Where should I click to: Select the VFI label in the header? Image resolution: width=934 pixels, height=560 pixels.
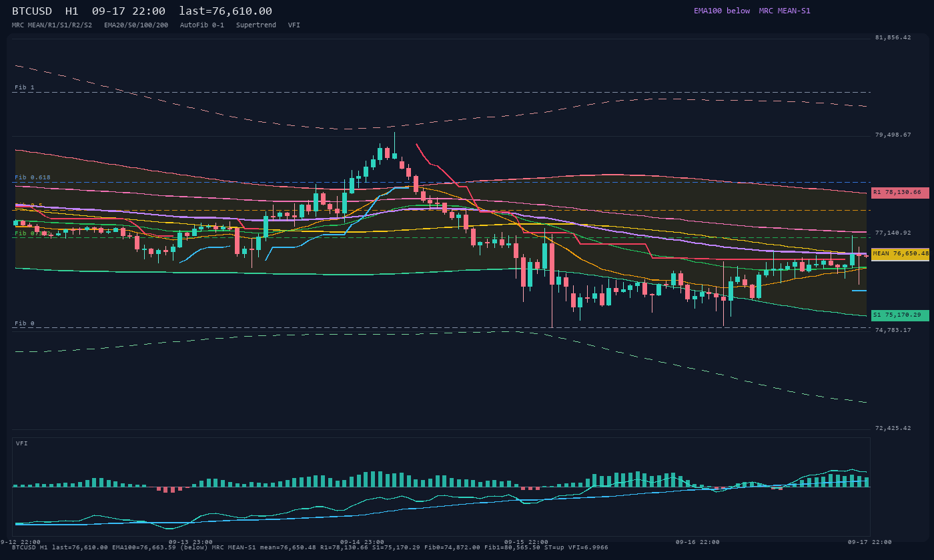click(x=294, y=25)
